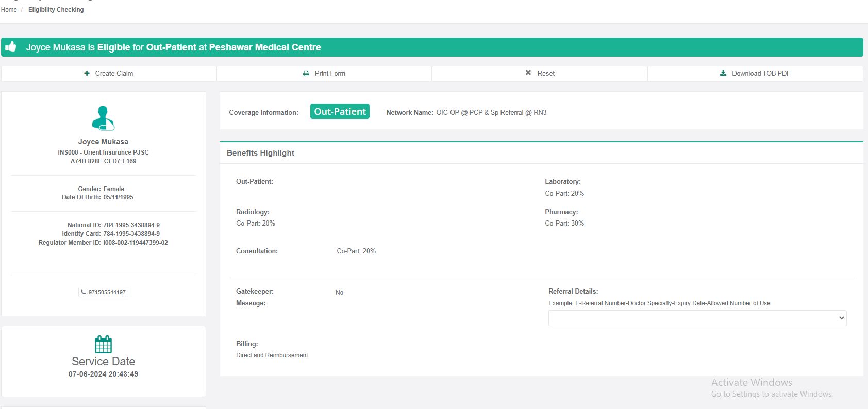Image resolution: width=868 pixels, height=409 pixels.
Task: Click the X icon beside Reset
Action: click(528, 73)
